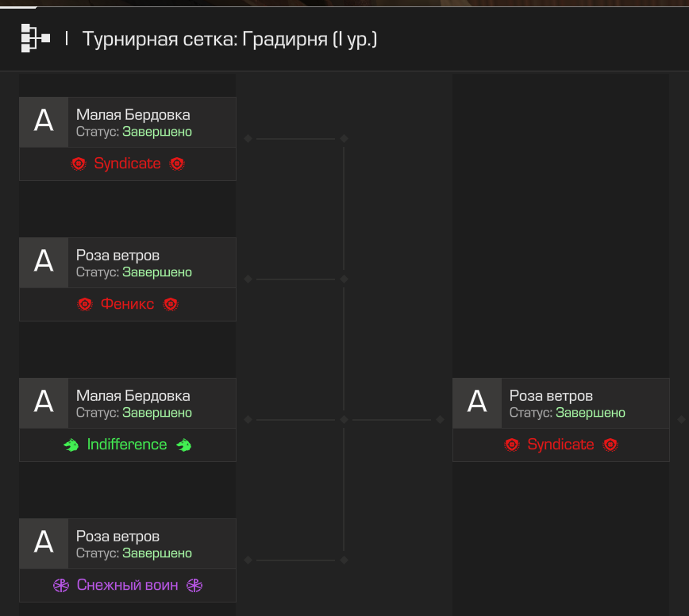Click the tournament bracket icon in the header

[35, 38]
